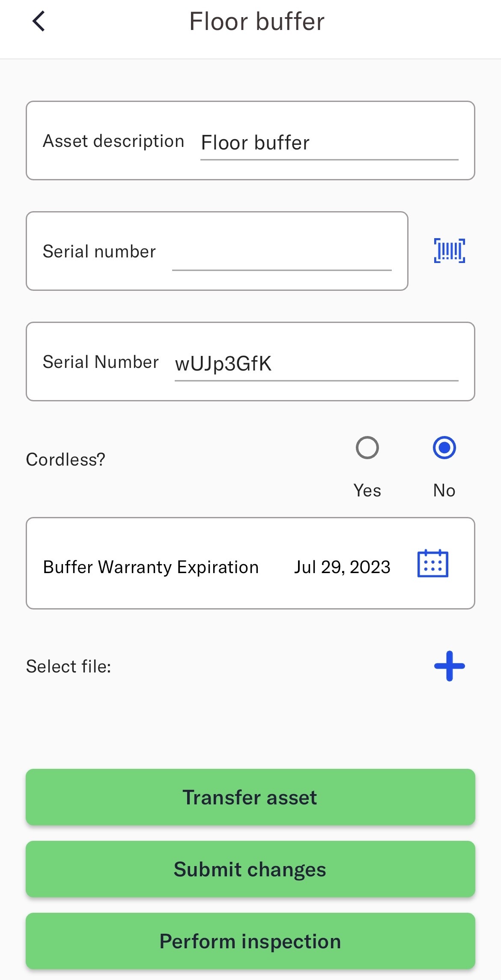Image resolution: width=501 pixels, height=980 pixels.
Task: Tap the "Yes" label under Cordless
Action: [367, 490]
